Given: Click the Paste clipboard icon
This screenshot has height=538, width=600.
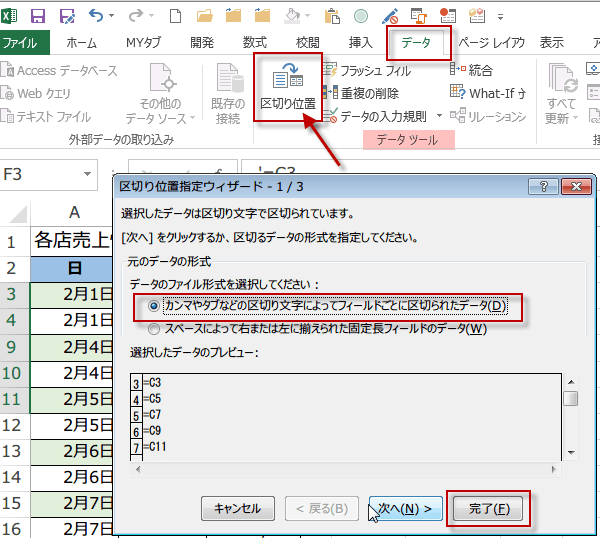Looking at the screenshot, I should 332,16.
